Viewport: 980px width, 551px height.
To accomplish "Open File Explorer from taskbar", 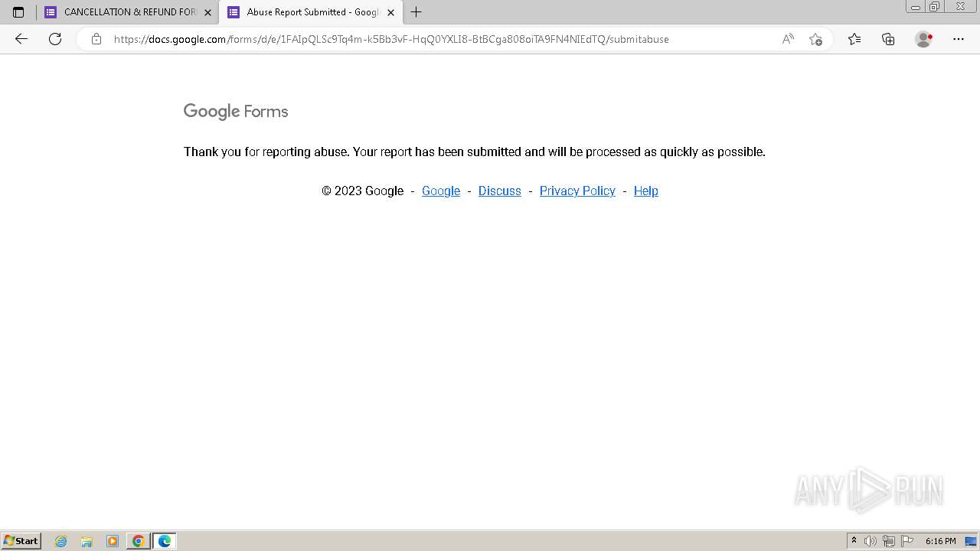I will pyautogui.click(x=87, y=541).
